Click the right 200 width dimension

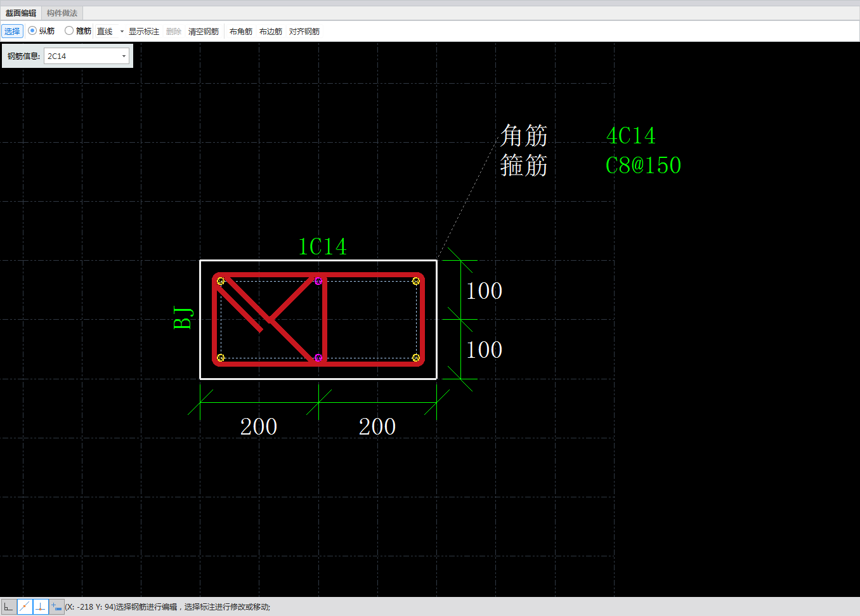[377, 426]
